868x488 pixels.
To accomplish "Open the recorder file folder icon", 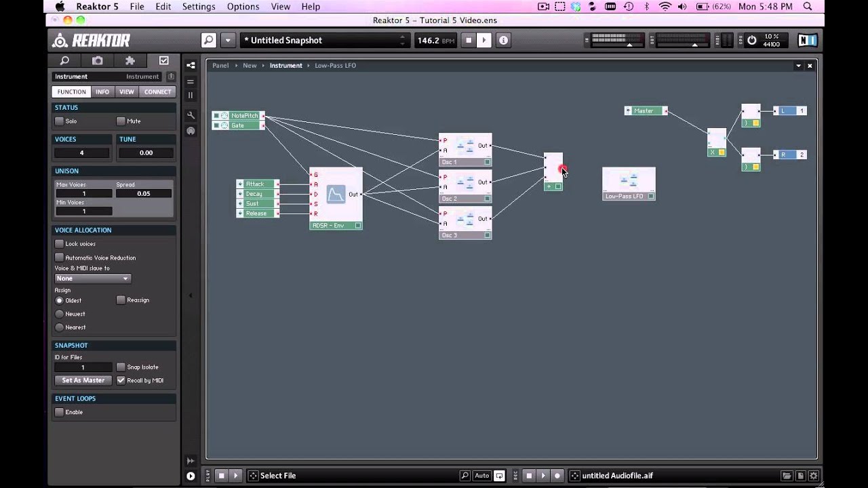I will pos(787,476).
